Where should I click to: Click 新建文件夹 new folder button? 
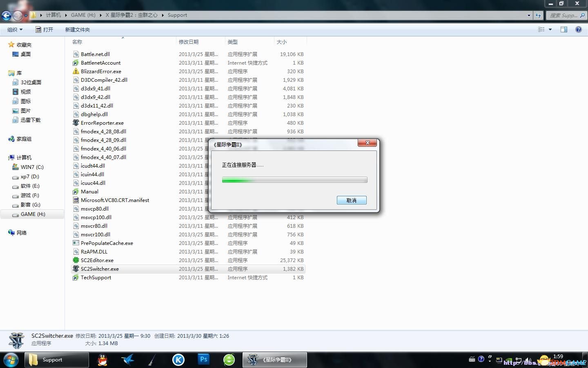78,29
